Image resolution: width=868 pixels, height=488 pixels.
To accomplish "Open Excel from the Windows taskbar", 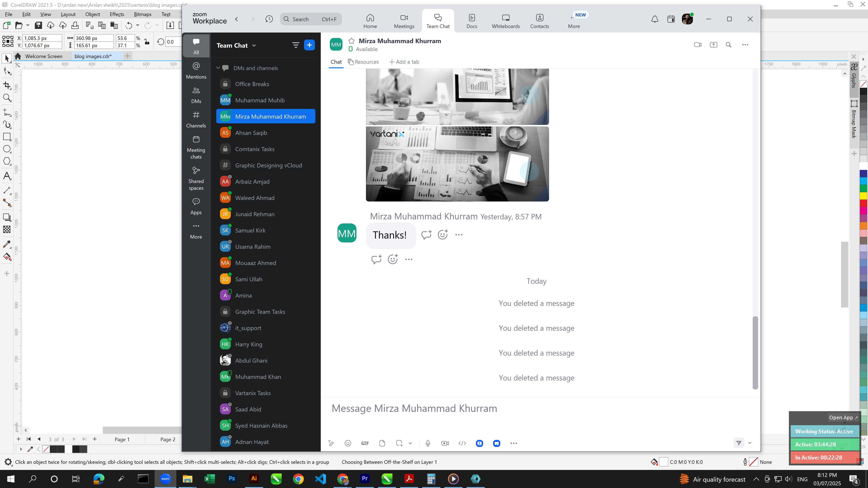I will [210, 479].
